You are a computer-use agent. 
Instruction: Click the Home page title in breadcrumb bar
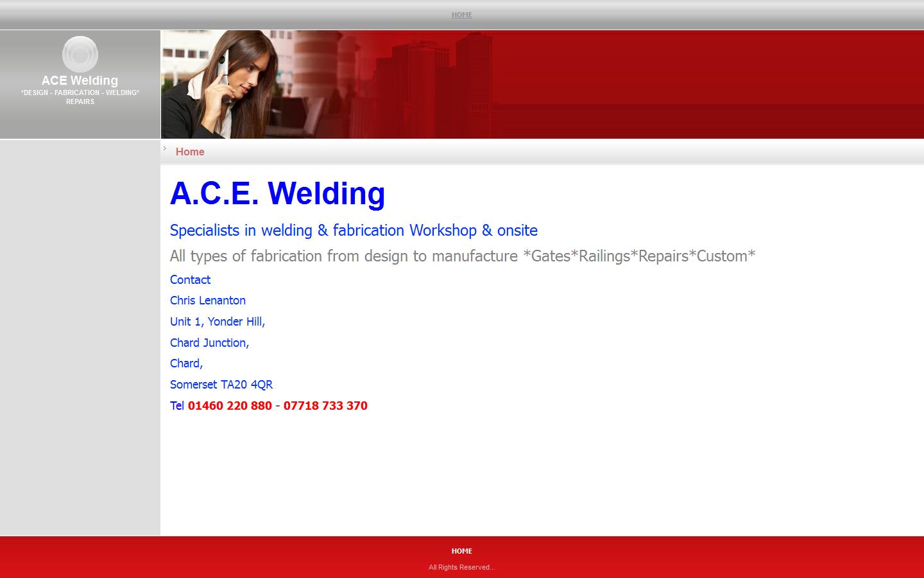click(x=190, y=152)
